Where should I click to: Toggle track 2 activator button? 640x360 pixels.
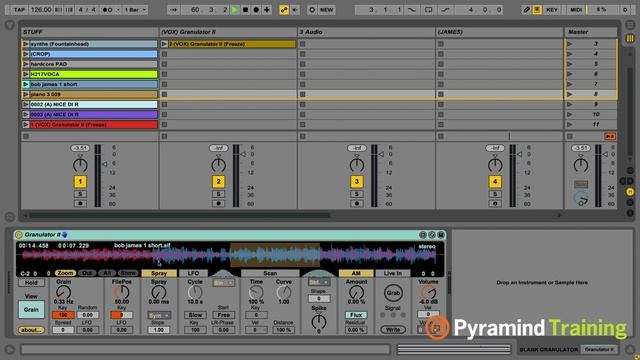pyautogui.click(x=218, y=182)
